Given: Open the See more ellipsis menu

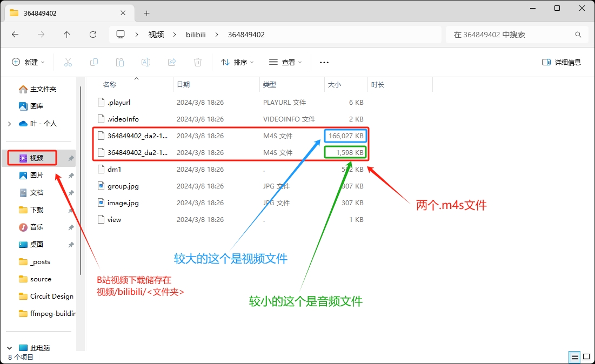Looking at the screenshot, I should tap(324, 62).
